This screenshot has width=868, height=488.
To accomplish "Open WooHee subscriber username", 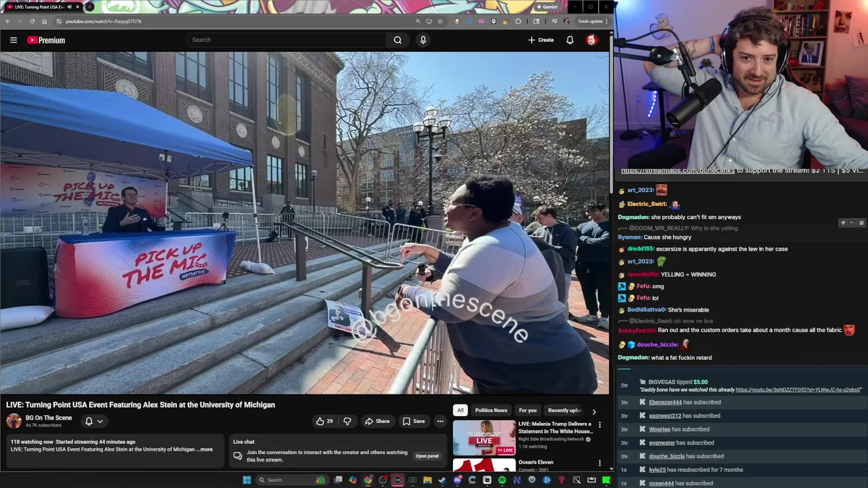I will [659, 429].
